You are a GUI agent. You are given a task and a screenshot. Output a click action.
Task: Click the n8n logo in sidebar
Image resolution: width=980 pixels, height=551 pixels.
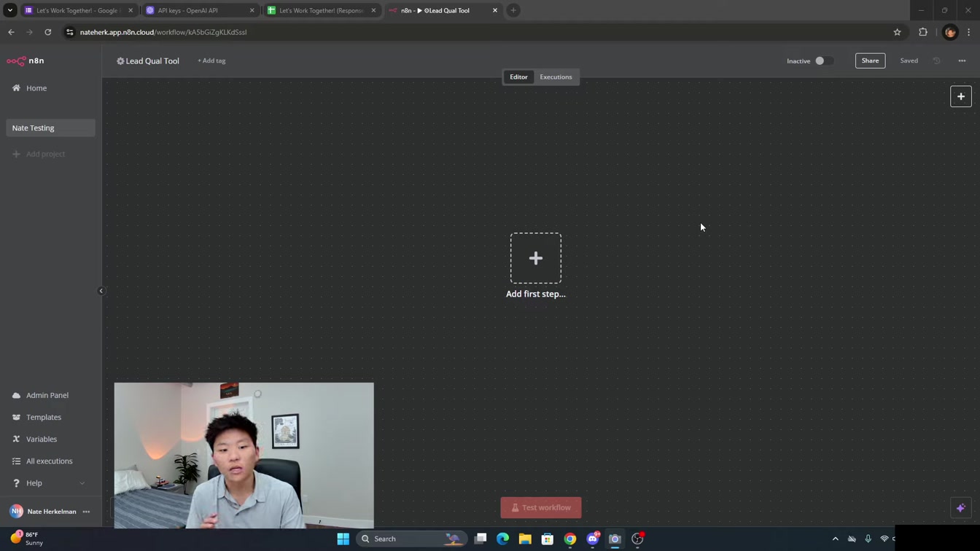pyautogui.click(x=26, y=60)
